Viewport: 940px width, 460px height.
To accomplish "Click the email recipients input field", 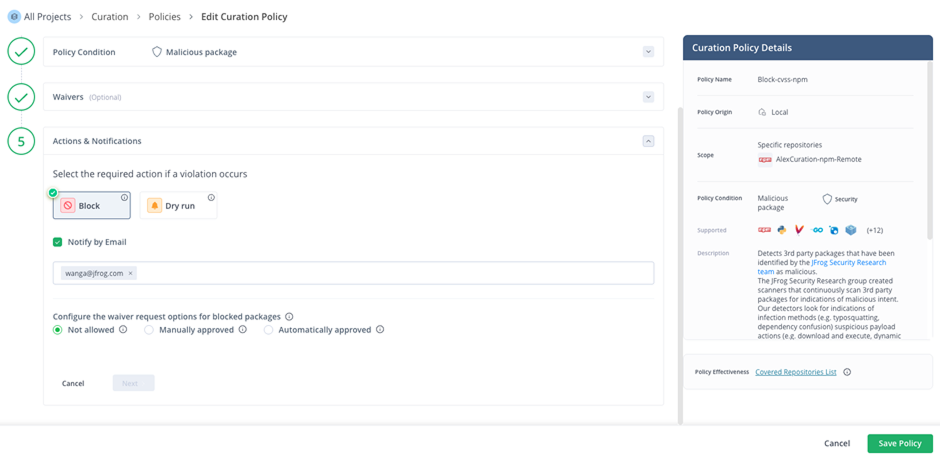I will click(390, 273).
